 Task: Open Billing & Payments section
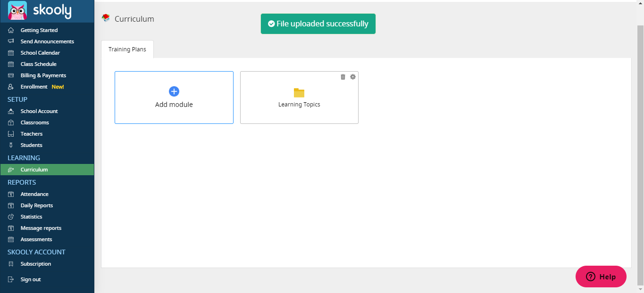tap(43, 75)
